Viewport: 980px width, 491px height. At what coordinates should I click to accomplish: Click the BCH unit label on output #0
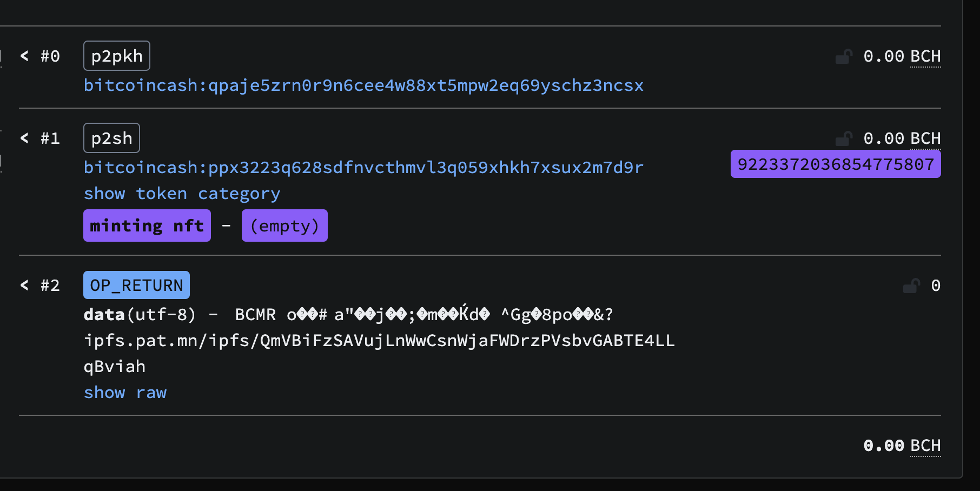(925, 56)
